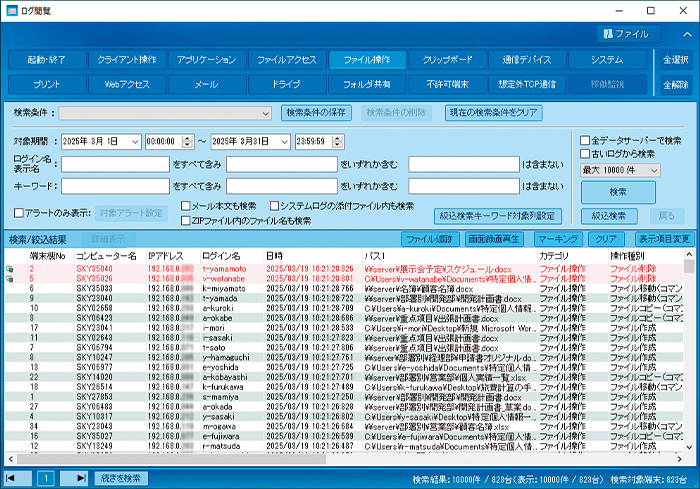The width and height of the screenshot is (700, 489).
Task: Open the end date picker dropdown
Action: (x=284, y=142)
